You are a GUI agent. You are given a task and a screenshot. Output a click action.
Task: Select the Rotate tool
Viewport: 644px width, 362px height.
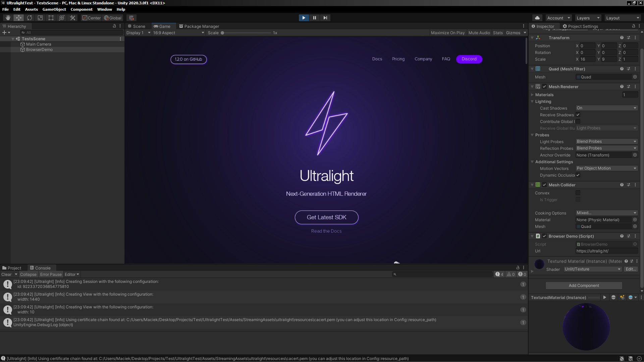[x=30, y=18]
